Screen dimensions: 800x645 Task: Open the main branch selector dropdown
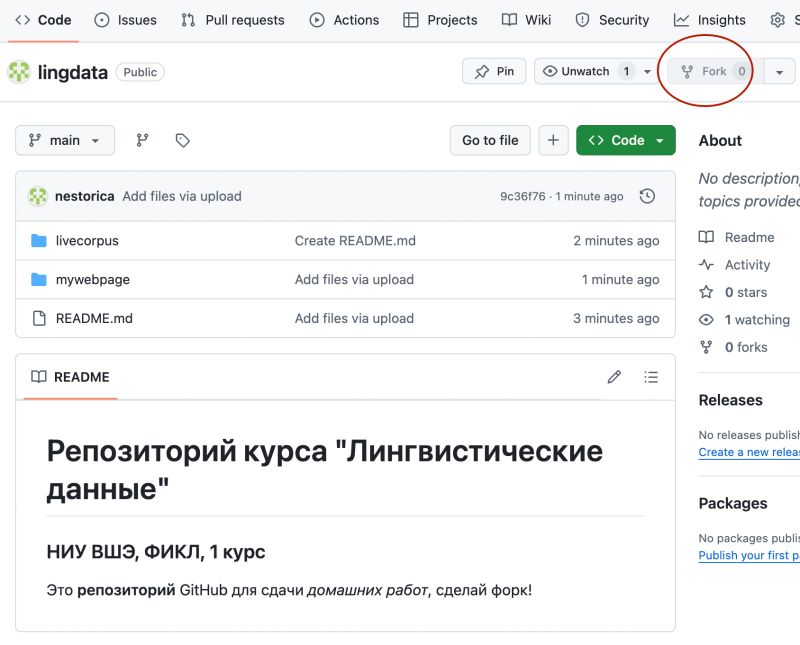(64, 140)
